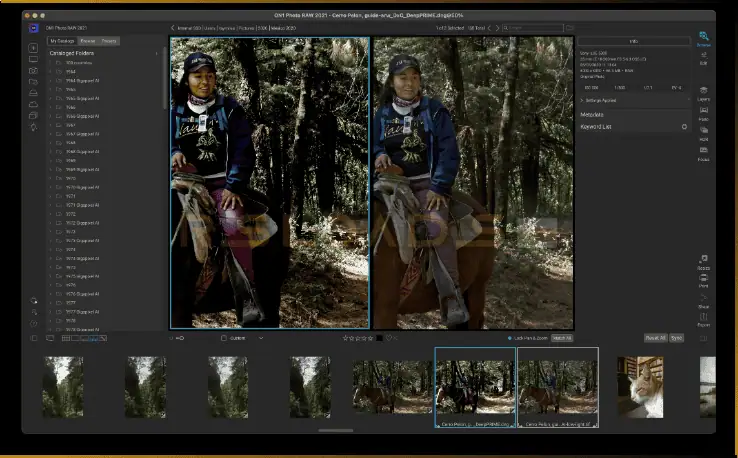
Task: Switch to the Presets tab
Action: 109,41
